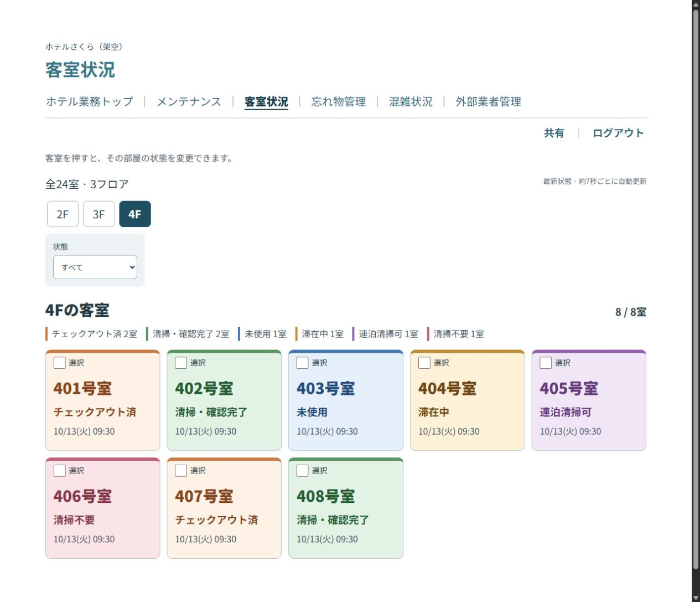Viewport: 700px width, 602px height.
Task: Click the 連泊清掃可 1室 legend entry
Action: [386, 334]
